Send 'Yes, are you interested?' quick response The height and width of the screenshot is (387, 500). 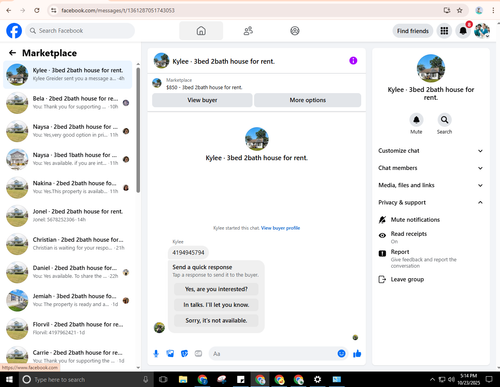click(x=216, y=289)
